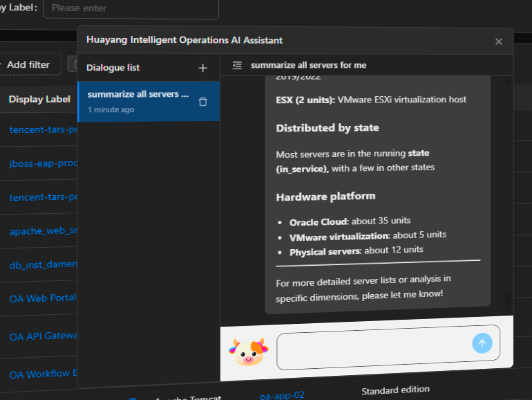Viewport: 532px width, 400px height.
Task: Open the OA API Gateway link
Action: (x=43, y=336)
